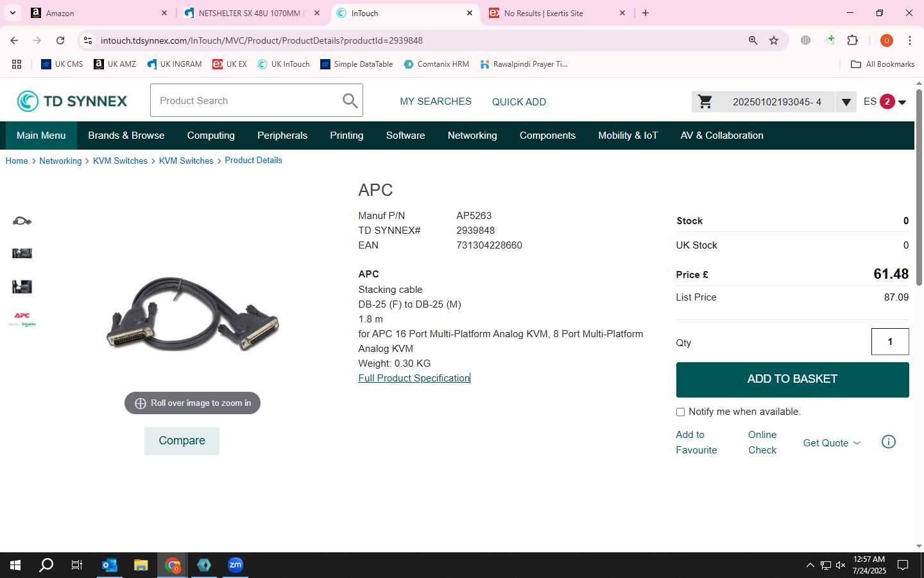Open the Components menu
The height and width of the screenshot is (578, 924).
coord(547,136)
